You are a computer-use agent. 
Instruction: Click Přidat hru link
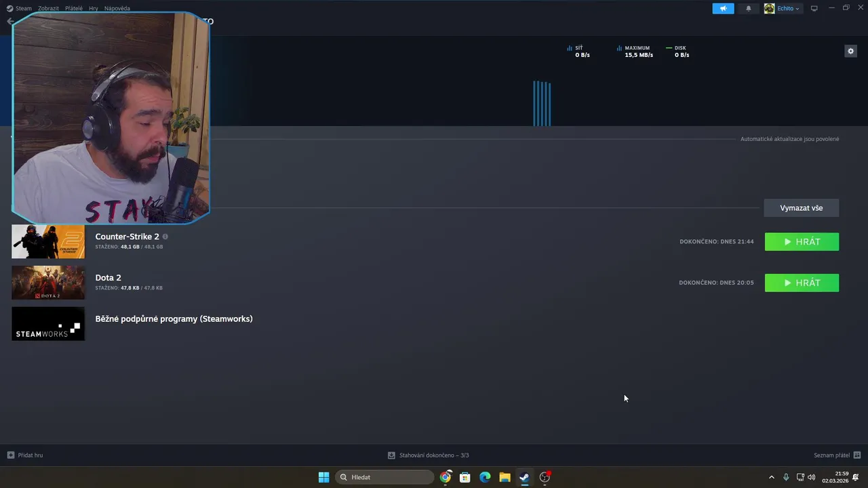(30, 455)
